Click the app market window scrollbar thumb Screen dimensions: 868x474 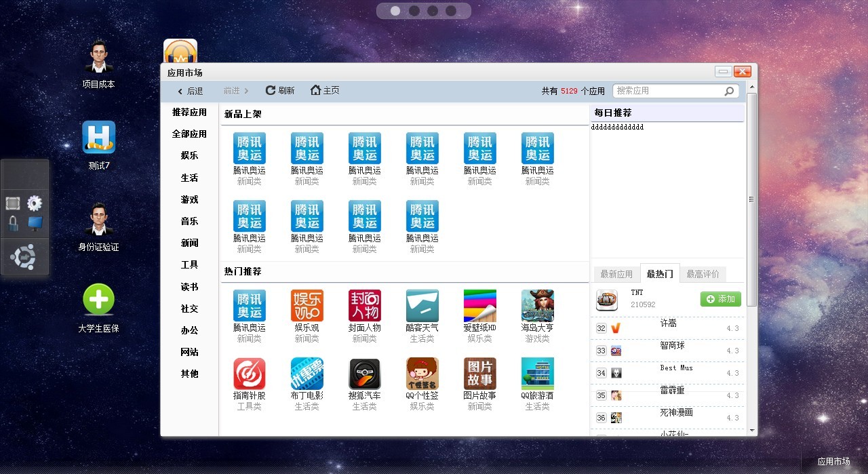[x=751, y=199]
